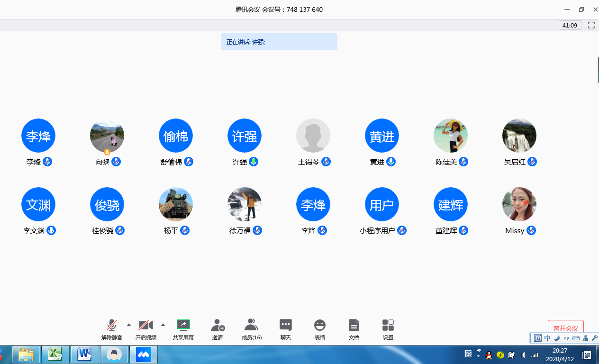Leave the meeting with 离开会议 button
599x364 pixels.
click(x=565, y=328)
